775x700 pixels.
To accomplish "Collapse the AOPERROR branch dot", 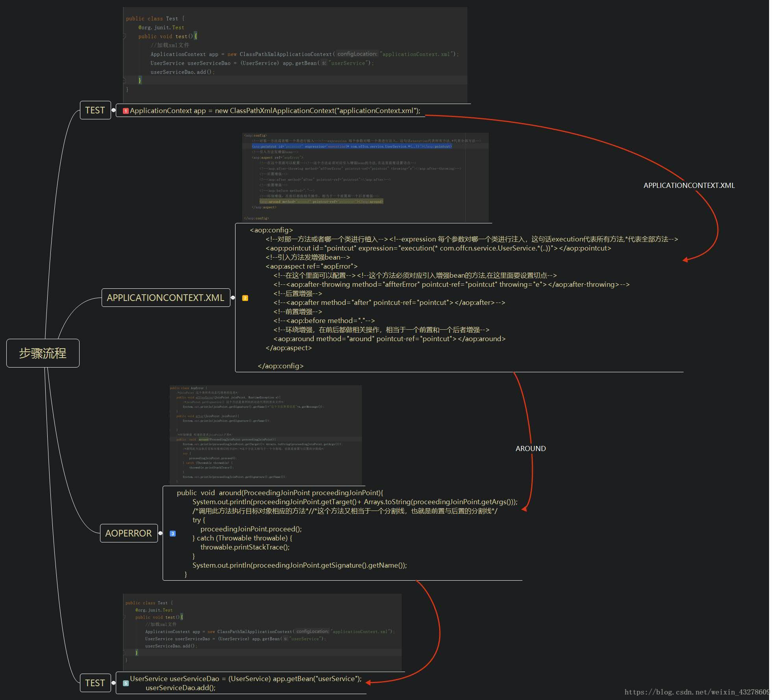I will coord(160,533).
